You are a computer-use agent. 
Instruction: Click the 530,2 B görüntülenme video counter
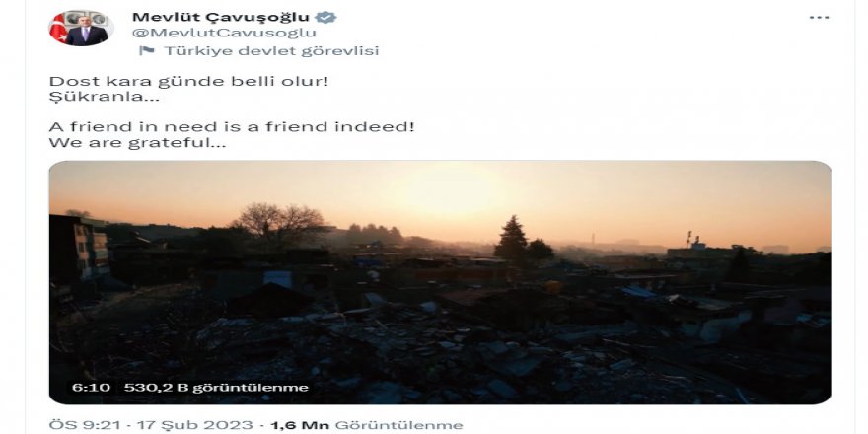(x=216, y=388)
